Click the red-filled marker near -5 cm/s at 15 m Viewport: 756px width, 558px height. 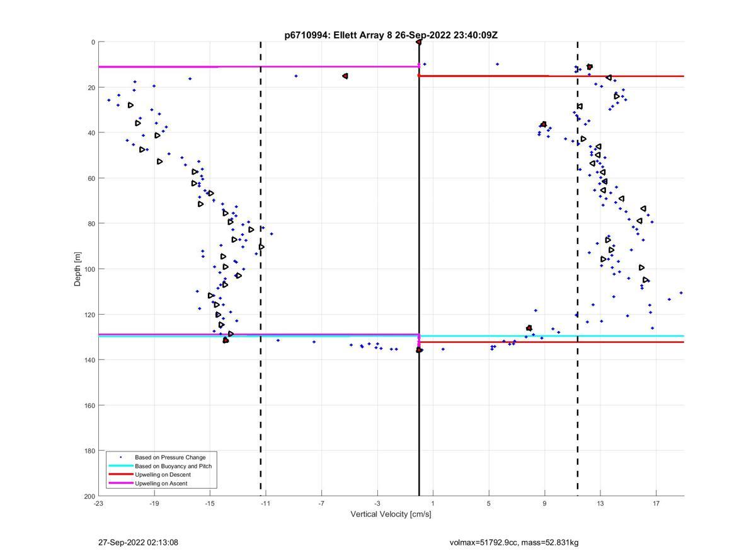click(345, 76)
